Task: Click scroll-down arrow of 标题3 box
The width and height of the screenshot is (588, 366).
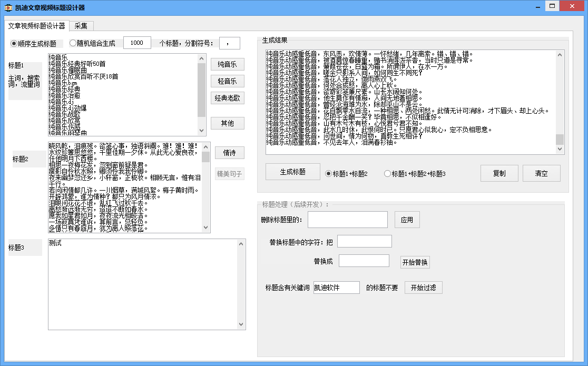Action: [x=241, y=324]
